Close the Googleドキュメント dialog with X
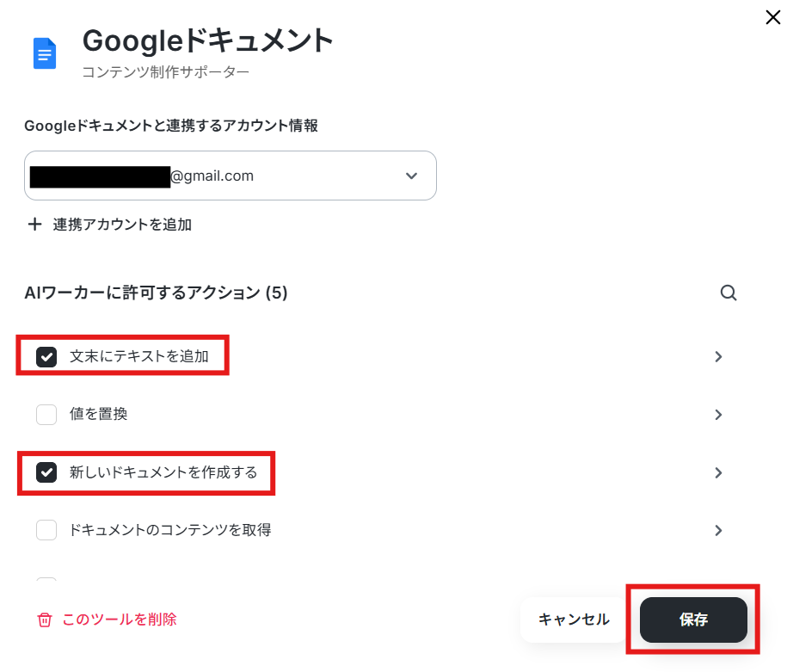Viewport: 787px width, 672px height. coord(773,17)
